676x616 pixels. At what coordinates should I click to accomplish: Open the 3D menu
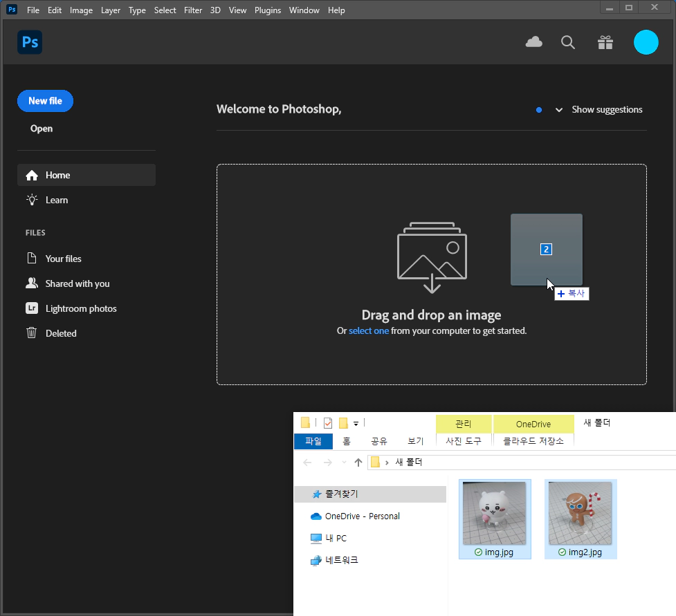coord(215,10)
